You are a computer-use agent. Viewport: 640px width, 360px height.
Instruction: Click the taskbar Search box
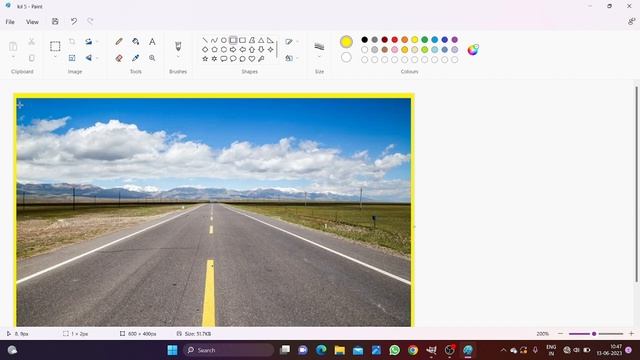[229, 350]
